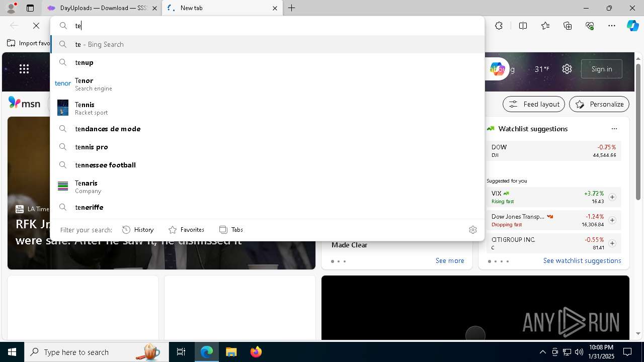Click the msn logo

(x=24, y=103)
